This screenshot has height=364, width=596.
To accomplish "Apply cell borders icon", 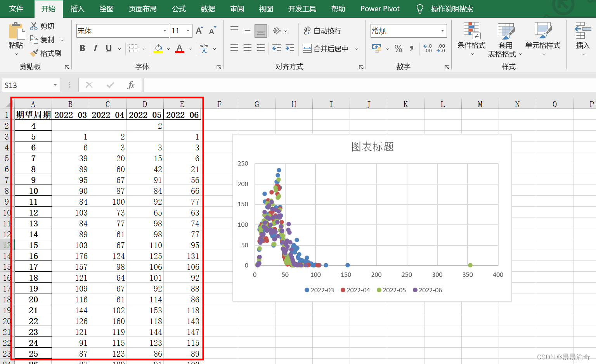I will click(133, 48).
